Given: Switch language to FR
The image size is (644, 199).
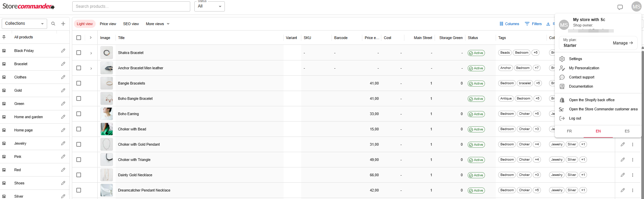Looking at the screenshot, I should (569, 131).
